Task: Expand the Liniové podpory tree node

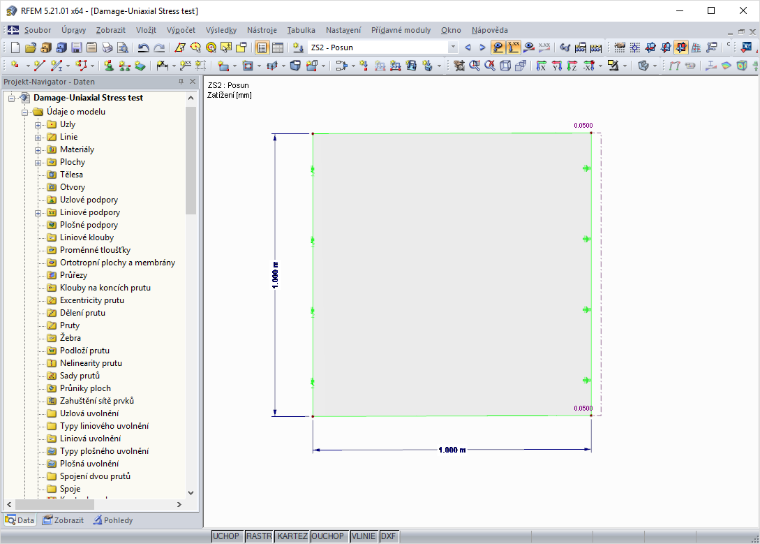Action: click(38, 213)
